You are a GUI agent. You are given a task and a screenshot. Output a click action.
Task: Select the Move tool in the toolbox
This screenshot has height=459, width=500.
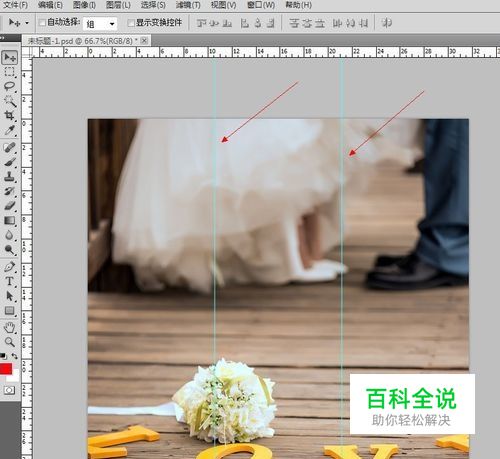(10, 58)
